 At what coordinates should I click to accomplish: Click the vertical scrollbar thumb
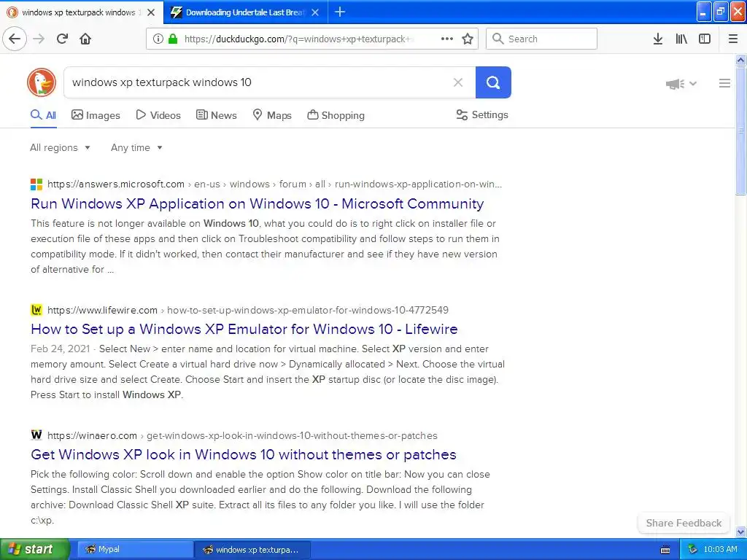pos(741,130)
